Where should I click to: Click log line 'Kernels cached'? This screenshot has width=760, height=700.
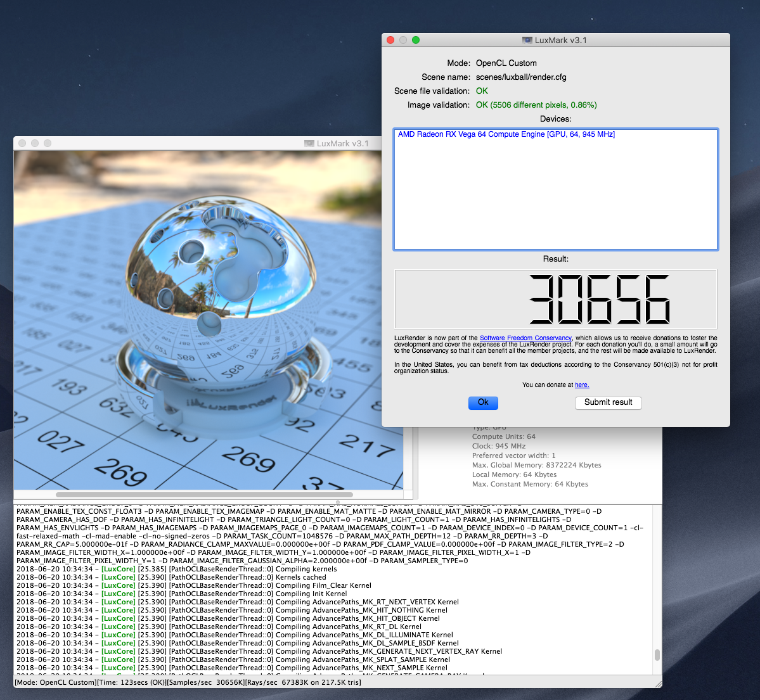(171, 578)
